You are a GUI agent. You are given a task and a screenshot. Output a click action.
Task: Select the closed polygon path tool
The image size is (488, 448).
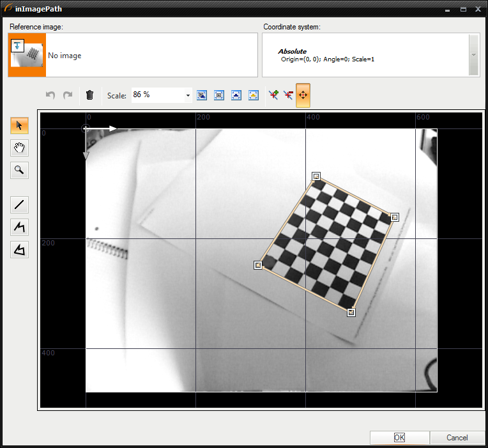pyautogui.click(x=19, y=249)
